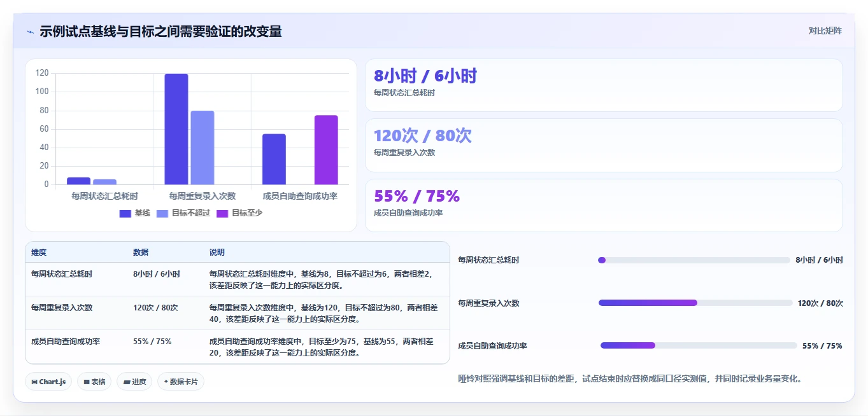
Task: Select the 8小时 / 6小时 stat card
Action: [604, 85]
